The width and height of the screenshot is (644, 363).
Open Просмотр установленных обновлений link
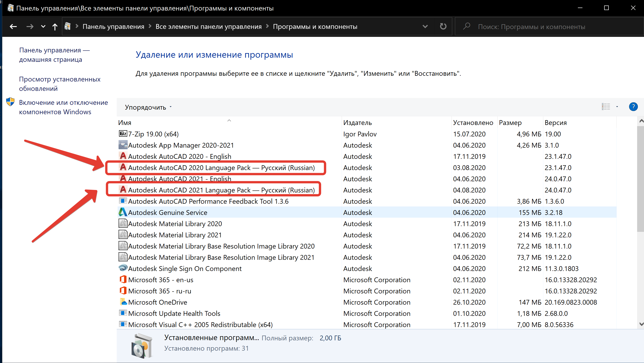tap(60, 84)
